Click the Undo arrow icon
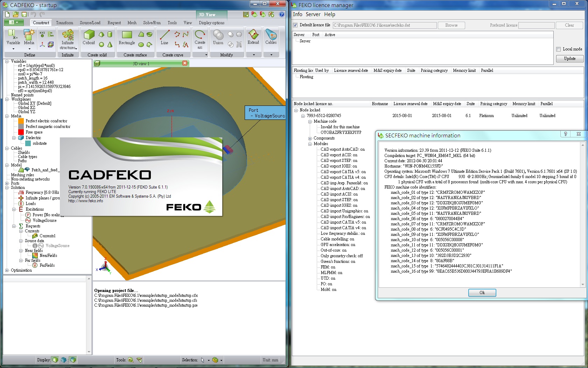The width and height of the screenshot is (588, 368). [33, 14]
